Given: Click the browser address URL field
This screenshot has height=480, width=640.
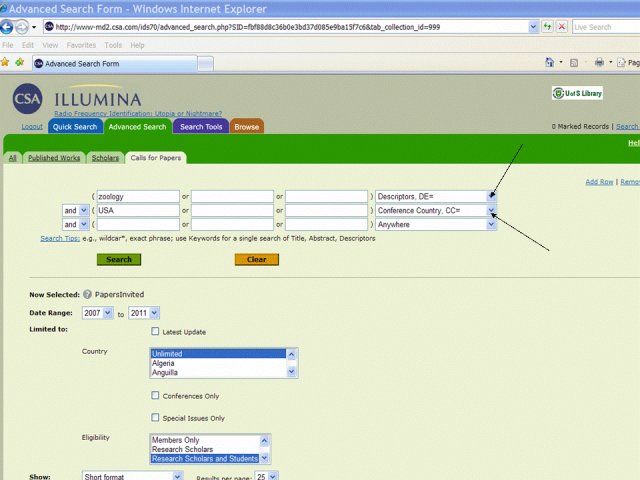Looking at the screenshot, I should (285, 27).
